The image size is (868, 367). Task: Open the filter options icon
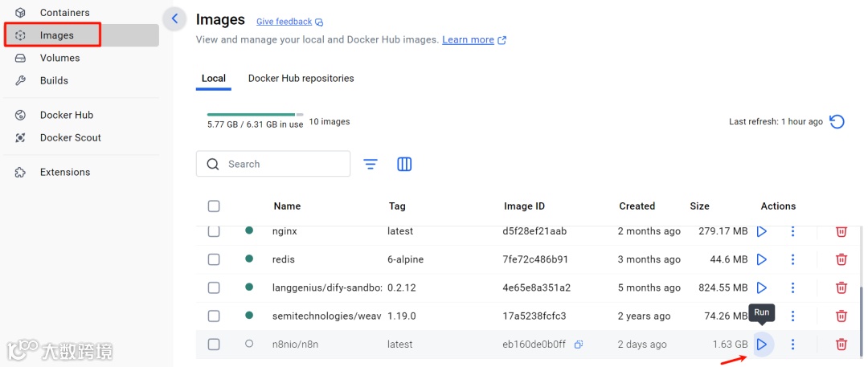tap(371, 164)
